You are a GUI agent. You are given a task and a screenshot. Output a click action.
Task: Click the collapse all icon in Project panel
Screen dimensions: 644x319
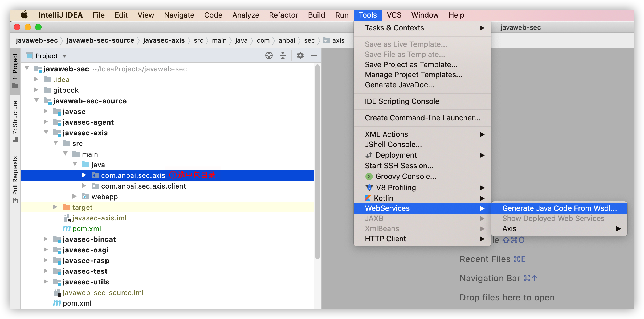pos(283,55)
